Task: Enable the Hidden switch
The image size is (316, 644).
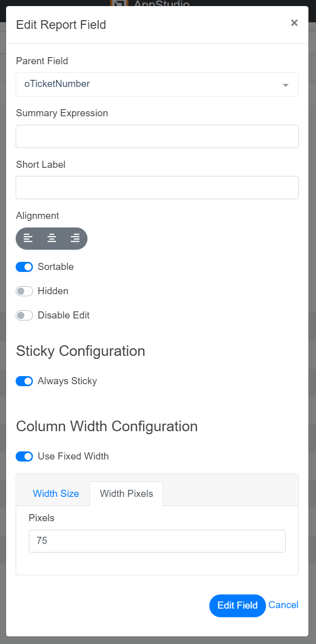Action: [24, 291]
